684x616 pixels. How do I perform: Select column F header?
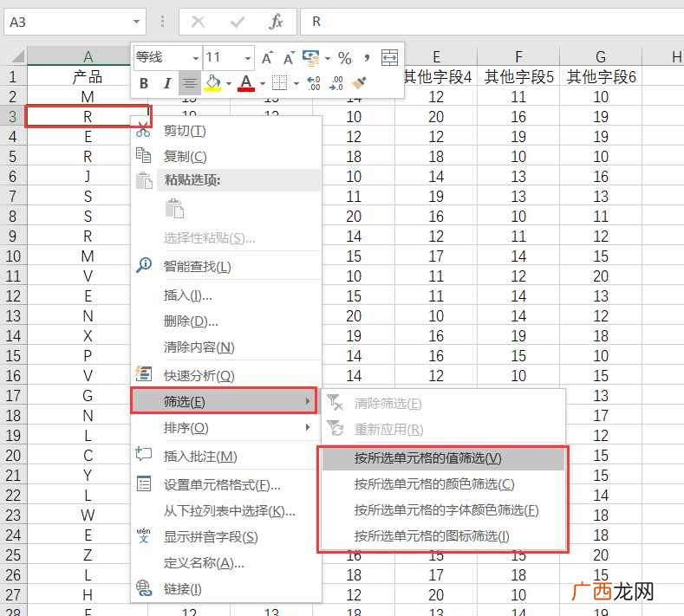pos(518,56)
